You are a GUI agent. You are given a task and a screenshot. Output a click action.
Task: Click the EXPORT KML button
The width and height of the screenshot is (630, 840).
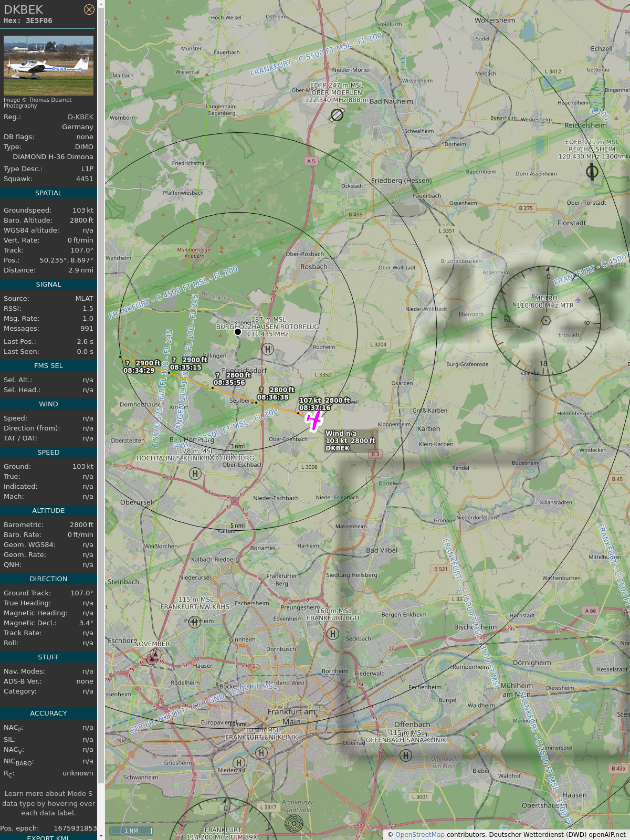[48, 837]
